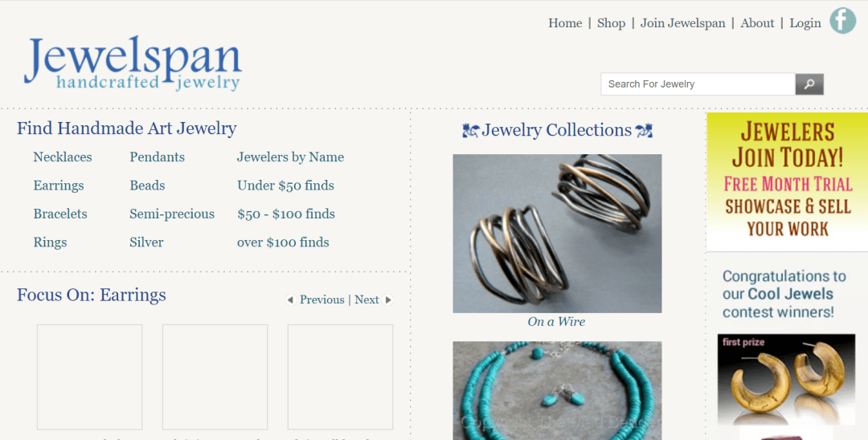868x440 pixels.
Task: Go to Join Jewelspan page
Action: (682, 23)
